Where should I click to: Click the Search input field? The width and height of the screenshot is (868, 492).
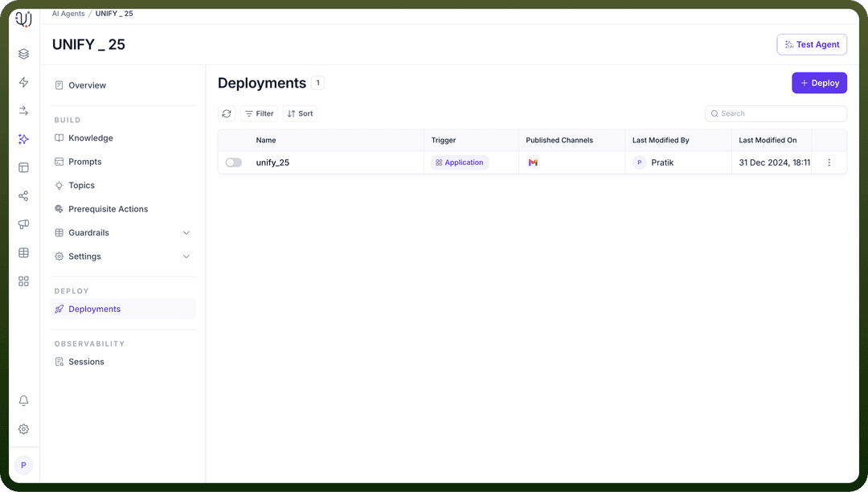(776, 113)
